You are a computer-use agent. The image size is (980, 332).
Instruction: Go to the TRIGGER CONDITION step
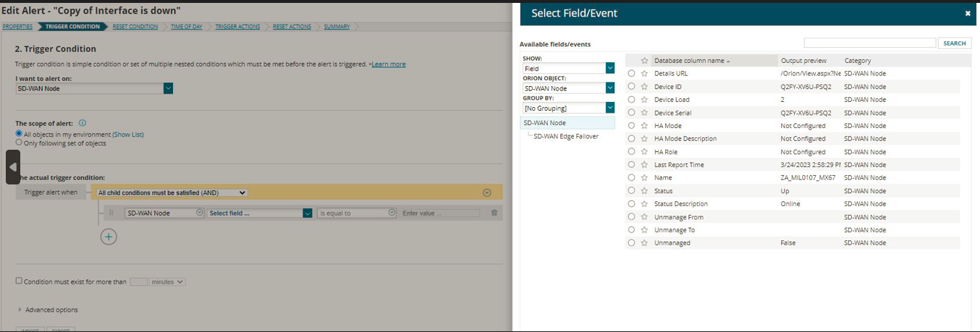[72, 27]
